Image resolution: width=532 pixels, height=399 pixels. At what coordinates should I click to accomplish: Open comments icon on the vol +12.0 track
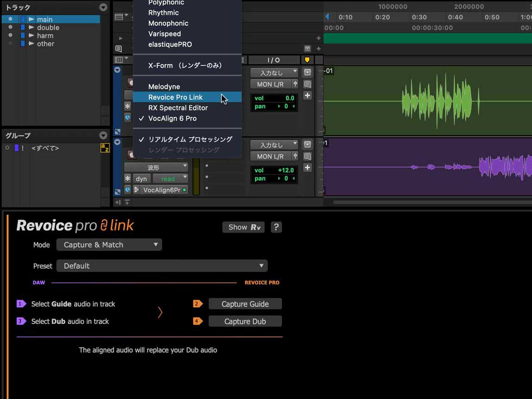308,156
